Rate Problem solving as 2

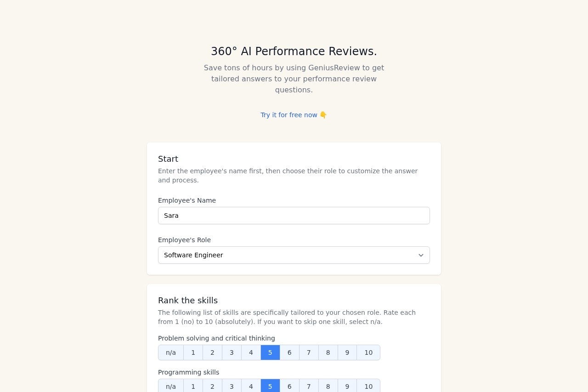coord(212,352)
